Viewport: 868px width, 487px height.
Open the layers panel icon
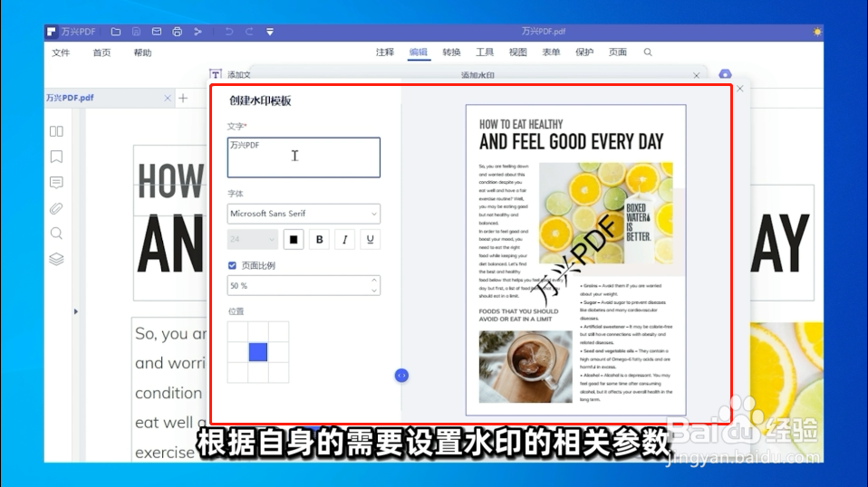pos(56,259)
